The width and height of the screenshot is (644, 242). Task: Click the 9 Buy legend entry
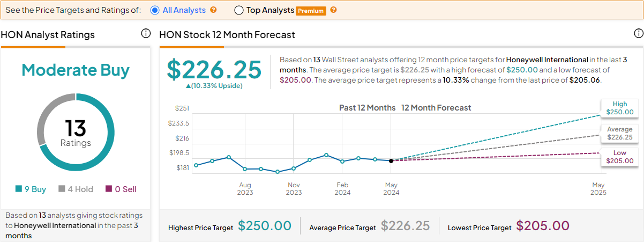(x=30, y=189)
